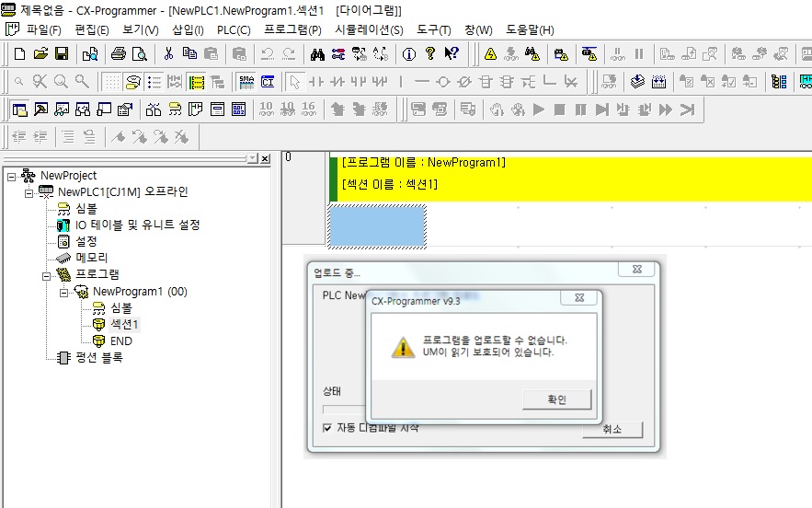
Task: Click the simulation Pause icon
Action: click(x=581, y=110)
